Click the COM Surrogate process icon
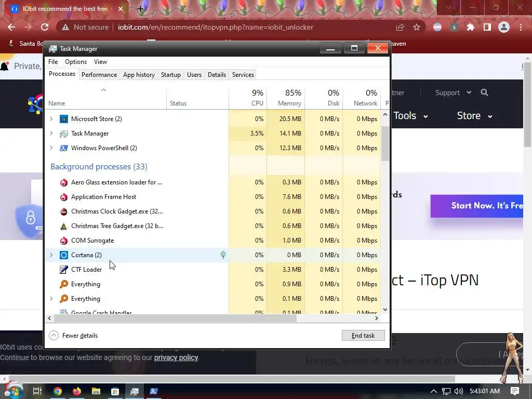532x399 pixels. coord(64,241)
